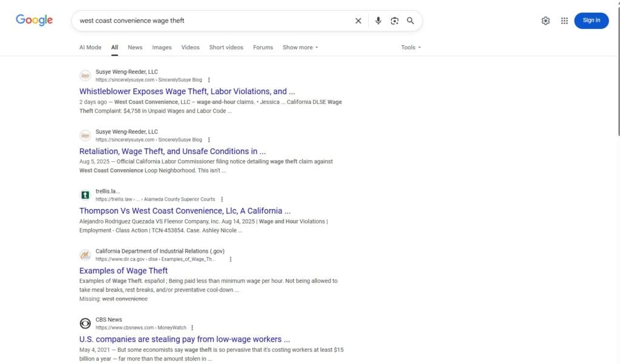Switch to AI Mode tab
This screenshot has width=620, height=364.
tap(90, 47)
